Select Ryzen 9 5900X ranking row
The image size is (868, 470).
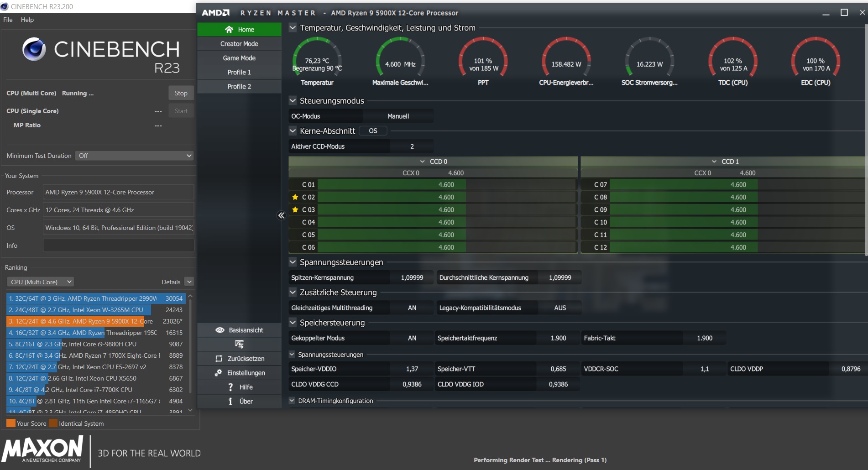(x=96, y=321)
